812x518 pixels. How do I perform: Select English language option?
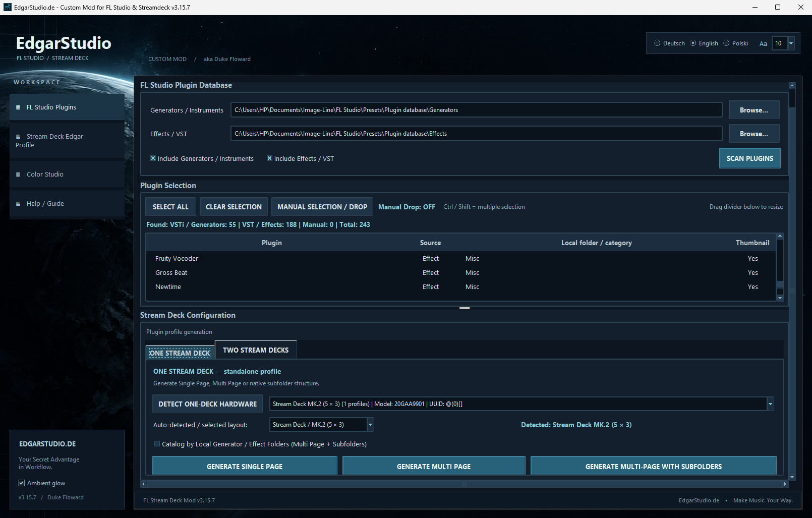coord(704,43)
